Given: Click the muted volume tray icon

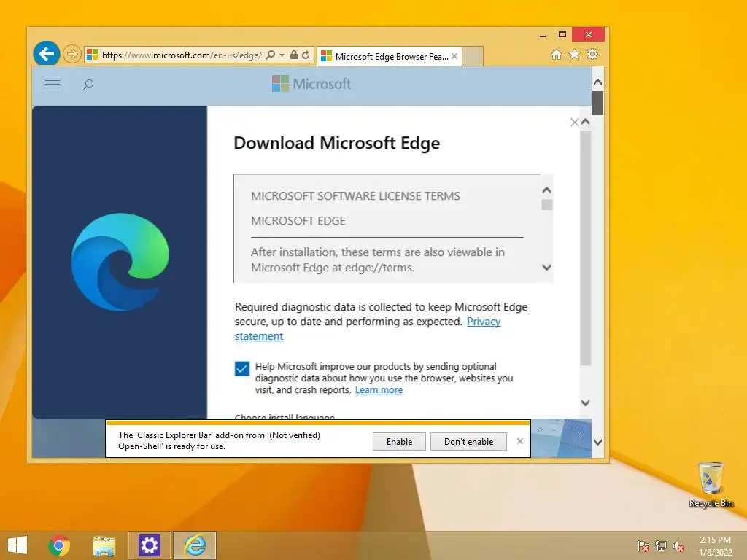Looking at the screenshot, I should [x=678, y=546].
